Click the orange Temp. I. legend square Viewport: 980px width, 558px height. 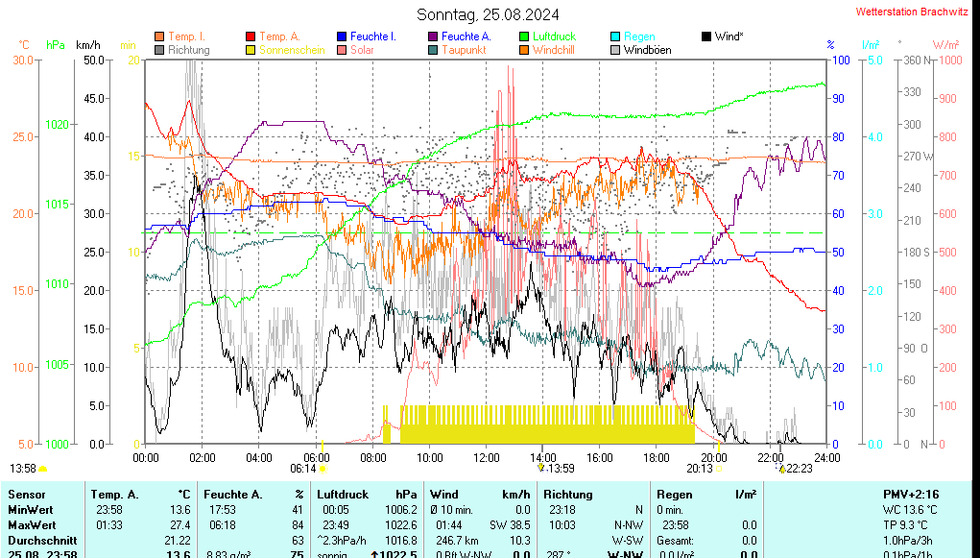pos(159,36)
